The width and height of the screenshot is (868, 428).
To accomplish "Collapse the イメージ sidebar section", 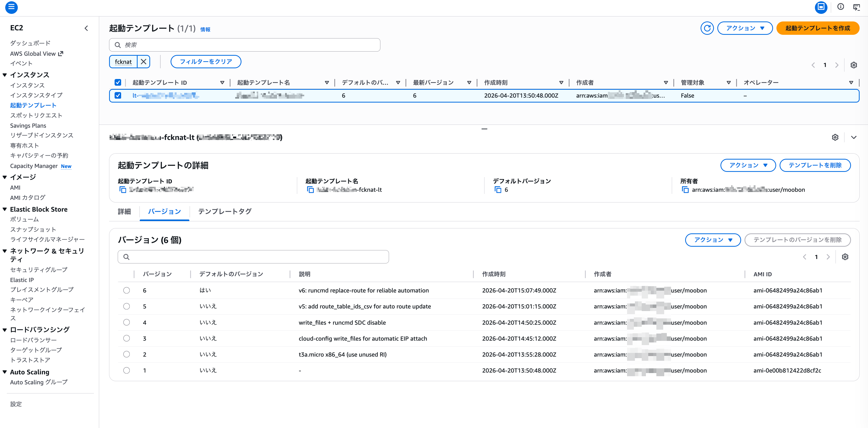I will [5, 177].
